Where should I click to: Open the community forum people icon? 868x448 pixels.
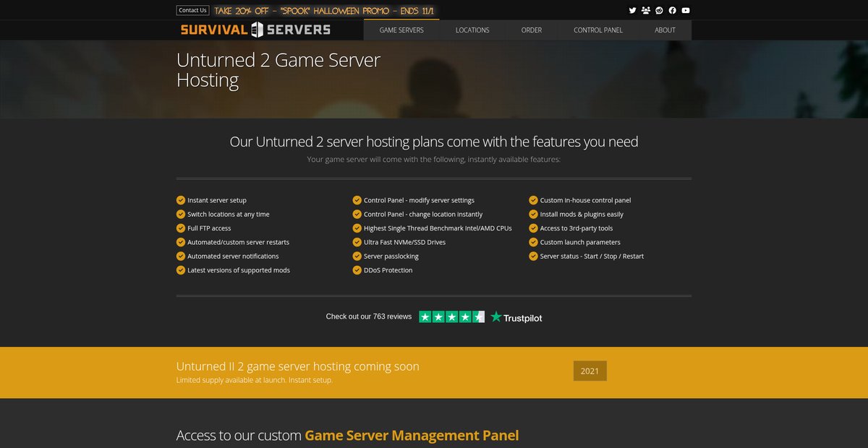646,10
